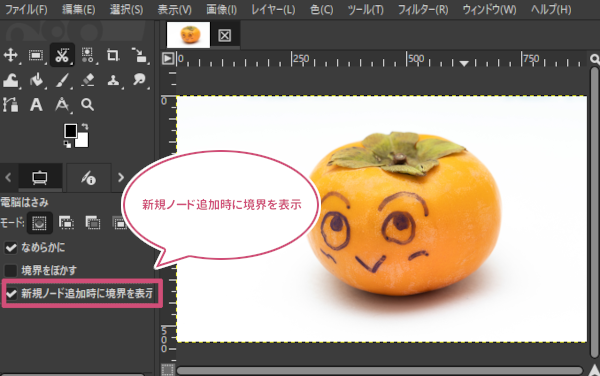Swap foreground and background colors

pos(85,126)
